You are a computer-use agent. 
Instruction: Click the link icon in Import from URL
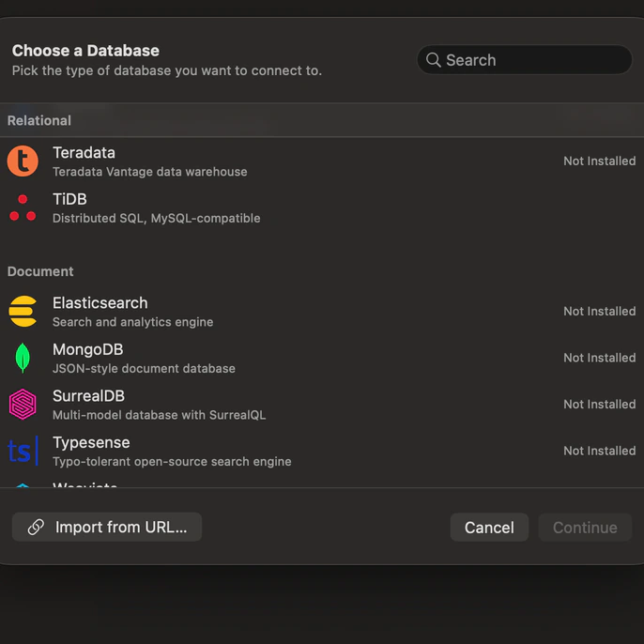pyautogui.click(x=36, y=527)
